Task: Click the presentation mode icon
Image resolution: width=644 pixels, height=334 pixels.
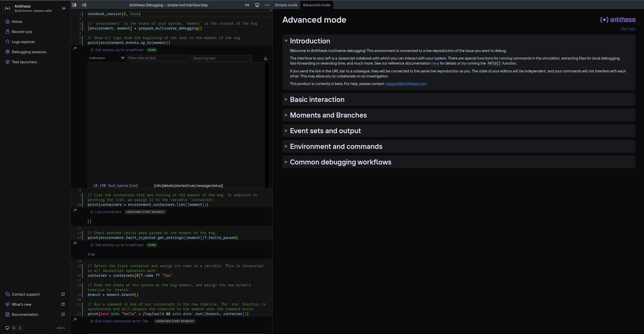Action: (x=257, y=5)
